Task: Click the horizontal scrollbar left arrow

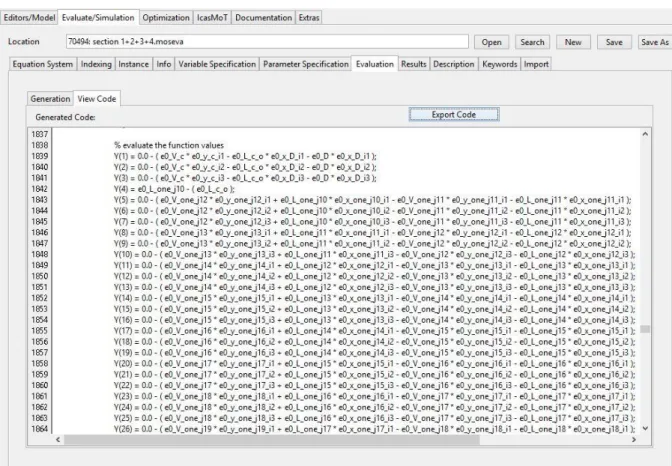Action: (58, 439)
